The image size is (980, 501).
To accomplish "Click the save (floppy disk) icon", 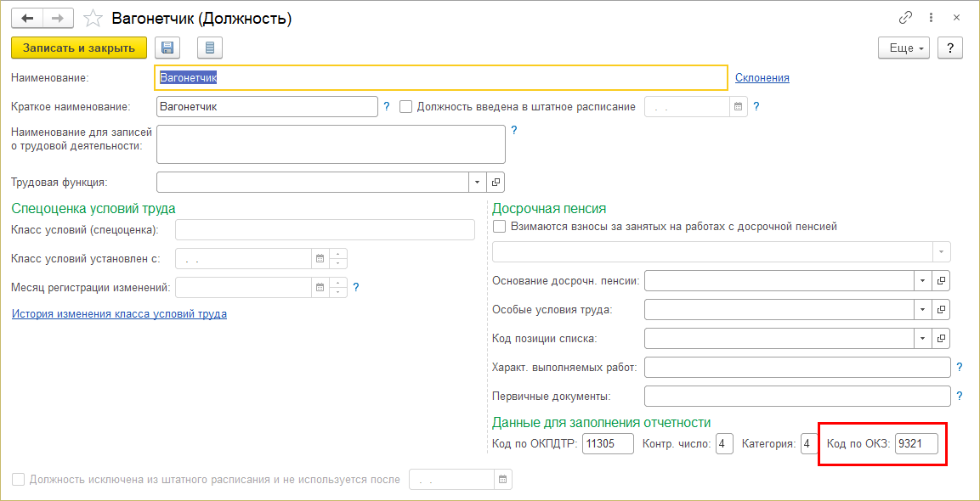I will click(x=167, y=48).
